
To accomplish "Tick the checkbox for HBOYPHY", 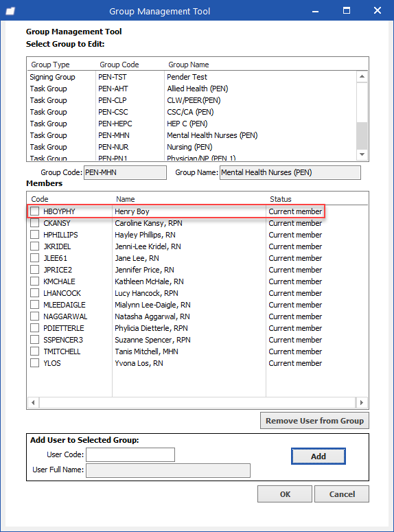I will click(34, 211).
